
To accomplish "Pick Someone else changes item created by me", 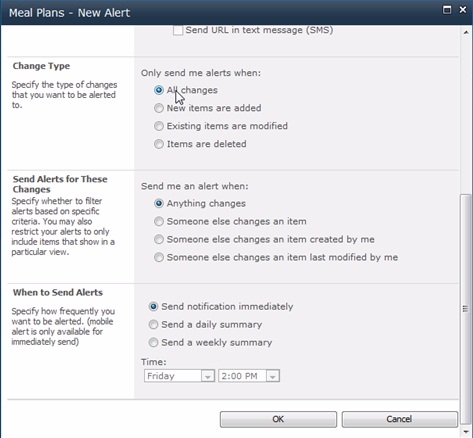I will pos(159,239).
